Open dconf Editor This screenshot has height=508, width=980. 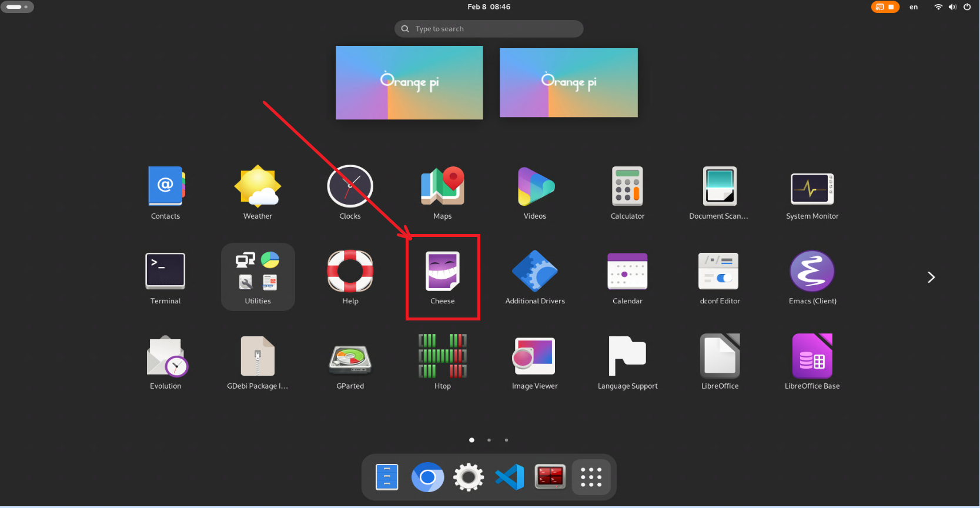point(720,272)
